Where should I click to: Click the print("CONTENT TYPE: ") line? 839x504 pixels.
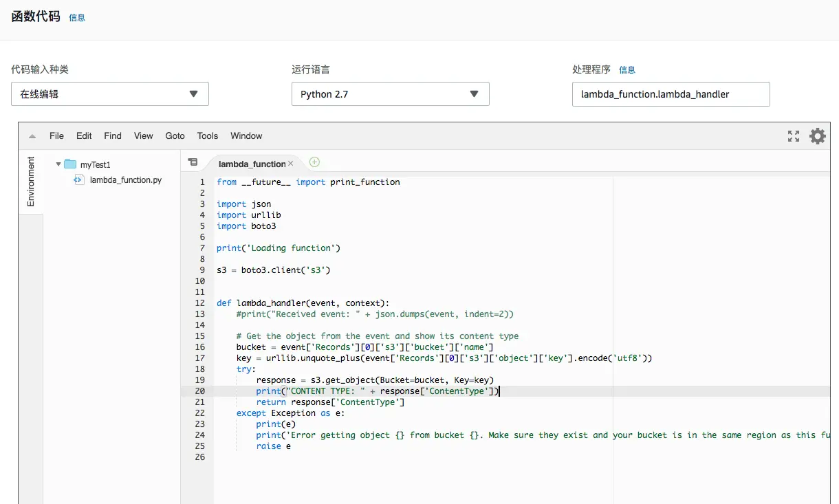click(x=378, y=391)
